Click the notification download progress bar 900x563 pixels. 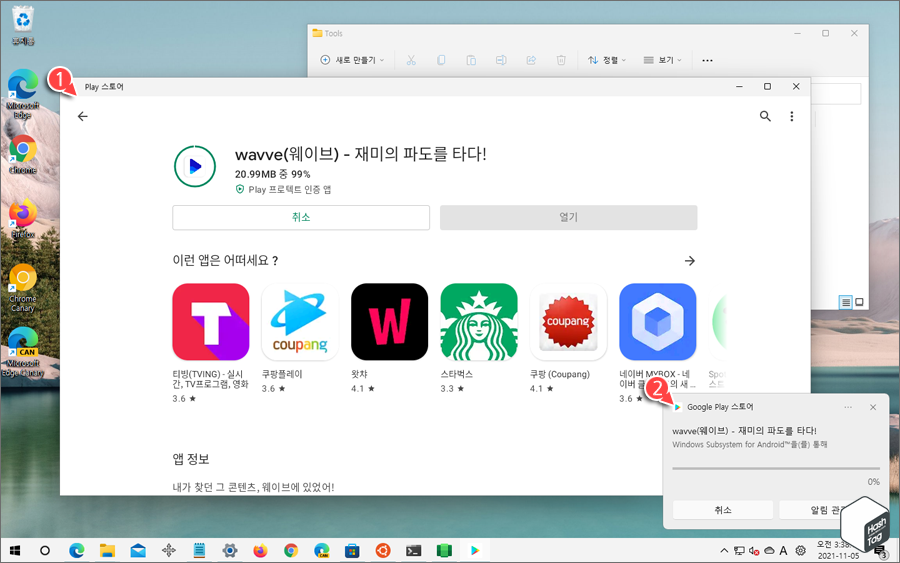776,468
